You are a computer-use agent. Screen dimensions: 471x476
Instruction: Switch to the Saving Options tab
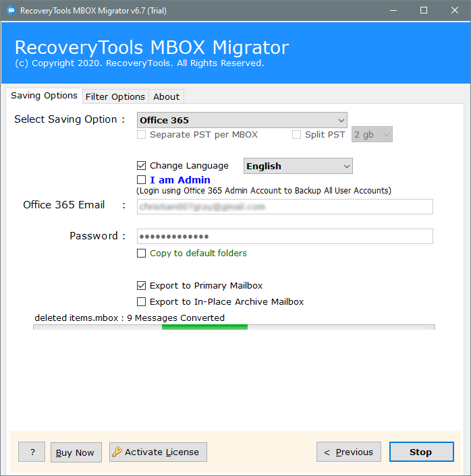pos(44,96)
